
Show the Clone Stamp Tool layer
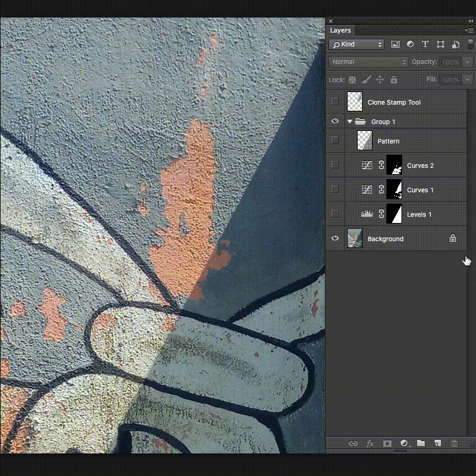coord(334,101)
